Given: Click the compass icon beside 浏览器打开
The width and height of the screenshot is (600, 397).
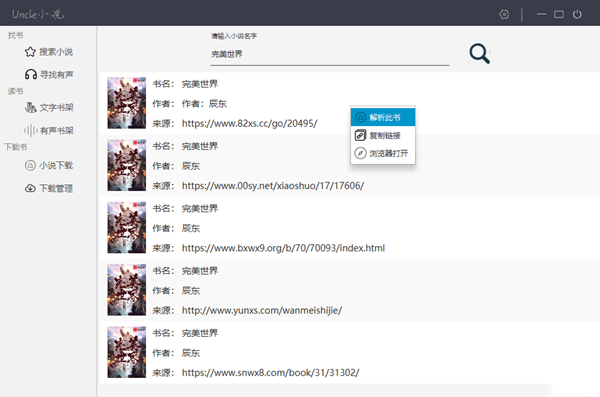Looking at the screenshot, I should 360,153.
